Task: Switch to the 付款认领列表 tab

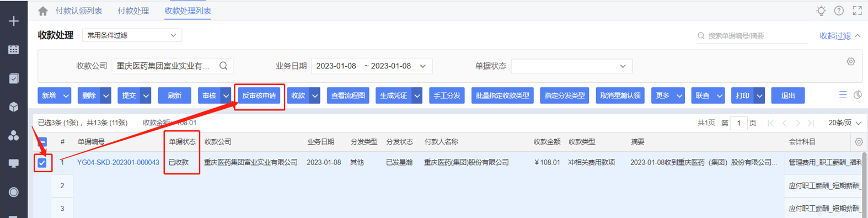Action: pyautogui.click(x=78, y=10)
